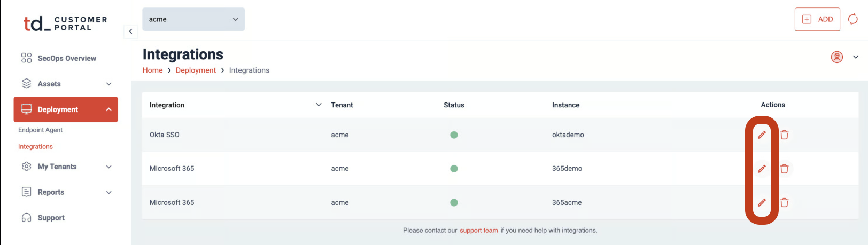The image size is (868, 245).
Task: Delete the Okta SSO integration
Action: click(x=784, y=135)
